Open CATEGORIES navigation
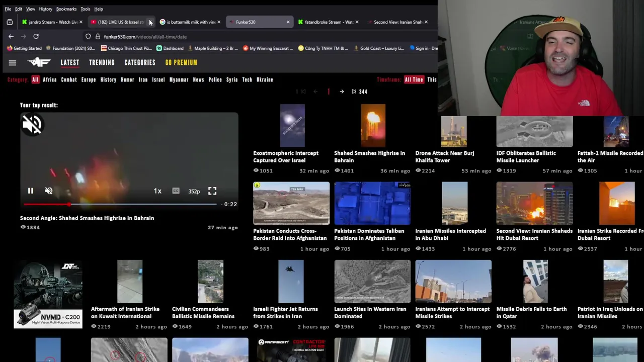This screenshot has width=644, height=362. (140, 62)
